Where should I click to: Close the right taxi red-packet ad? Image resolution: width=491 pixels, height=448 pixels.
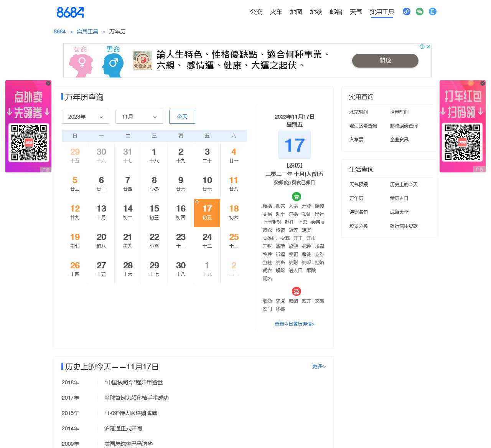(483, 83)
